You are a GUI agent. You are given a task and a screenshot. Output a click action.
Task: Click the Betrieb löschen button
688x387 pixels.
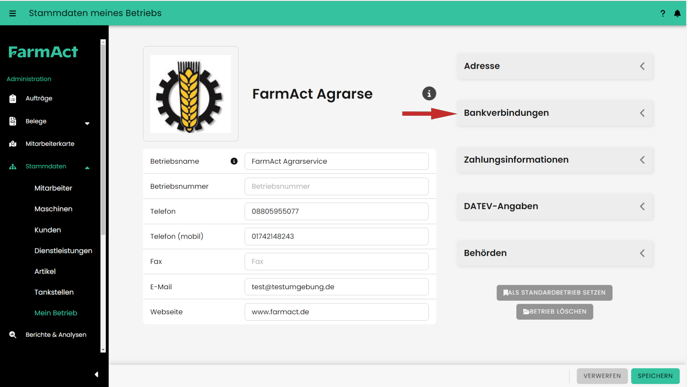click(x=554, y=312)
